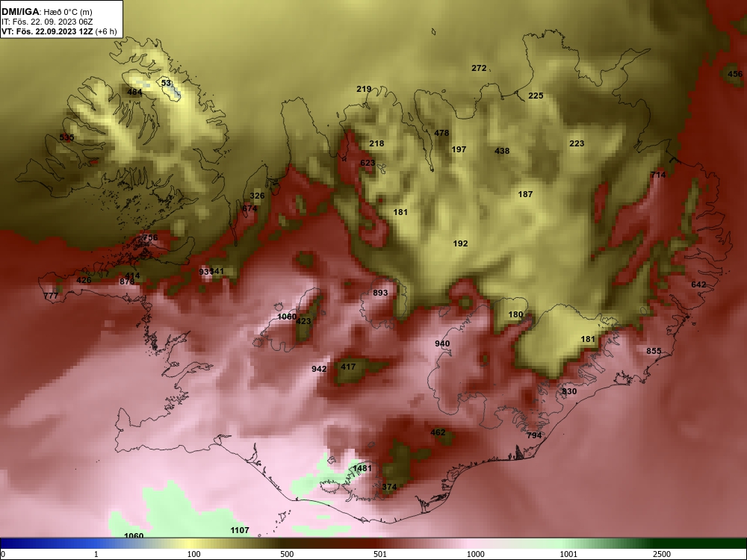The height and width of the screenshot is (560, 747).
Task: Click the map value 192
Action: point(460,243)
